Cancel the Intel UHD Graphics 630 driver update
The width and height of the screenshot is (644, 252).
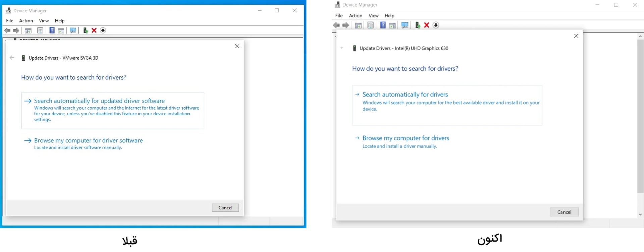[x=564, y=212]
